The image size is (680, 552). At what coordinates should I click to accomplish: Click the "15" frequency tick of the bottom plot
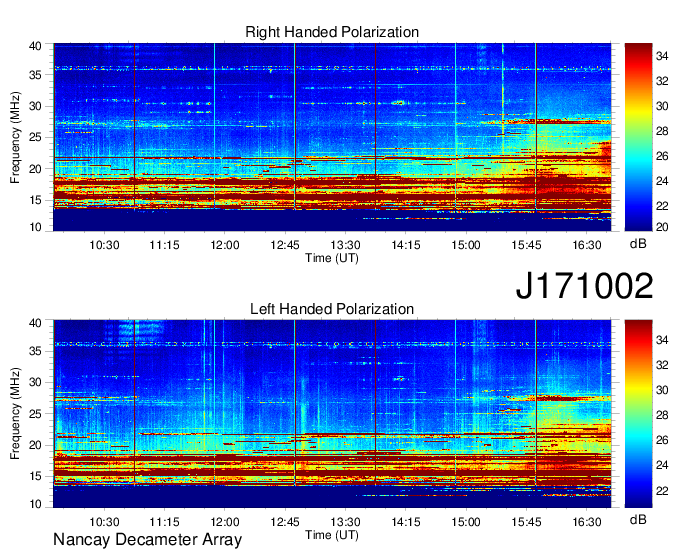pyautogui.click(x=35, y=477)
